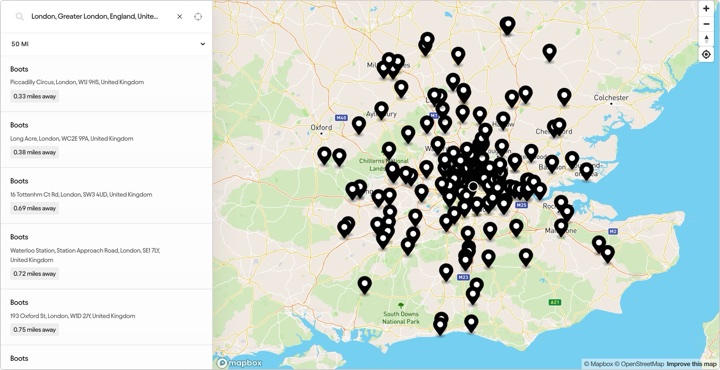Open the © OpenStreetMap attribution link

pyautogui.click(x=639, y=364)
